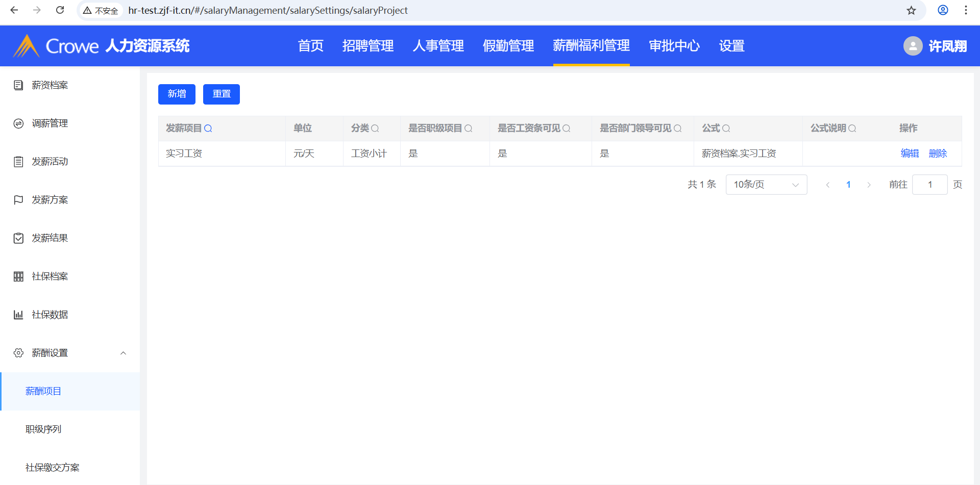Image resolution: width=980 pixels, height=485 pixels.
Task: Click search icon beside 是否工资条可见 header
Action: (567, 129)
